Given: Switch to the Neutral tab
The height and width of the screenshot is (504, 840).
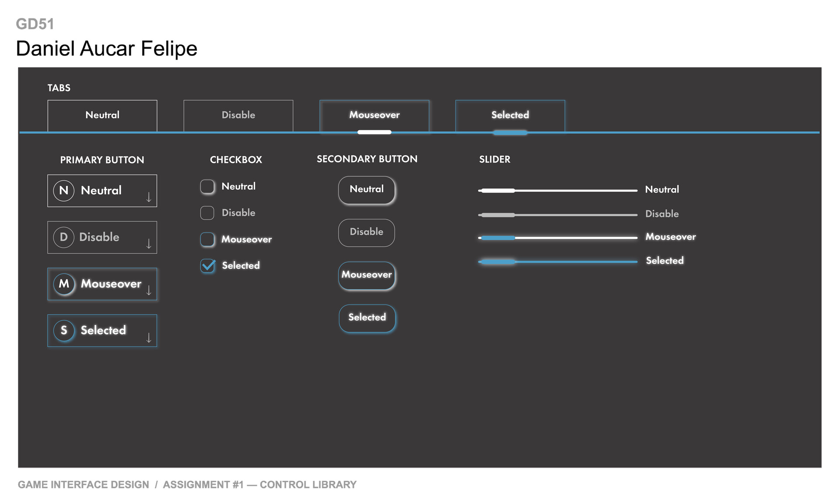Looking at the screenshot, I should (x=102, y=115).
